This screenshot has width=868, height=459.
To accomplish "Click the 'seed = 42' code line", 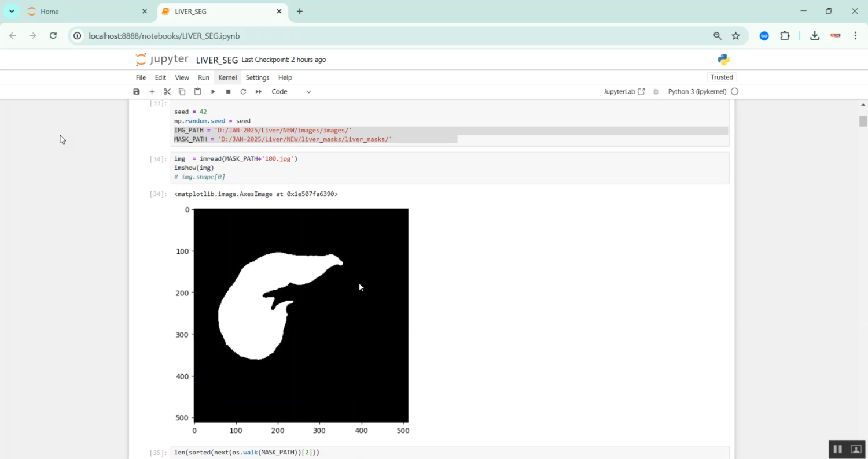I will coord(191,112).
